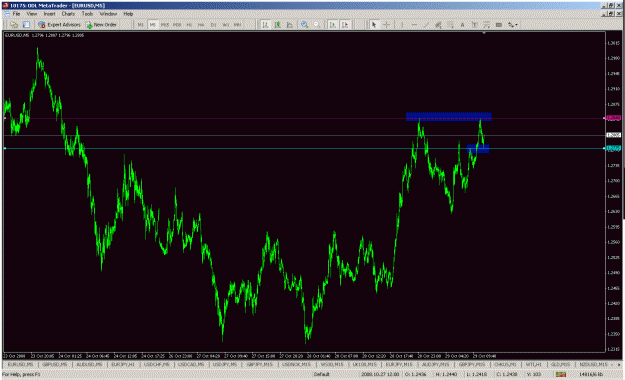The height and width of the screenshot is (380, 625).
Task: Click the Zoom In magnifier icon
Action: coord(305,25)
